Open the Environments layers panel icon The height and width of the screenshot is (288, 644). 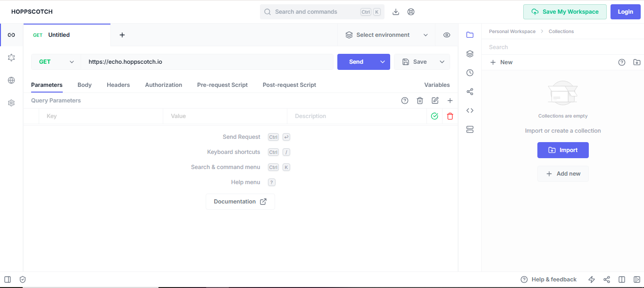pos(469,54)
